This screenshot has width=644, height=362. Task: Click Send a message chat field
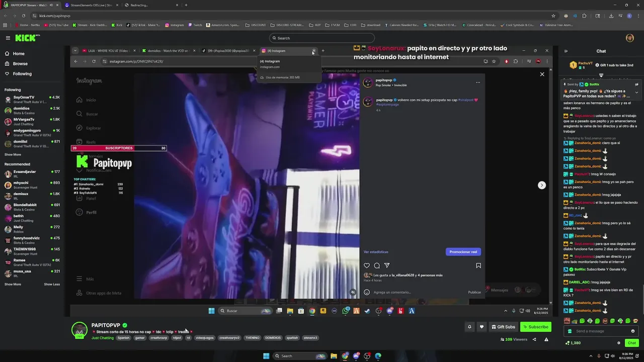601,331
